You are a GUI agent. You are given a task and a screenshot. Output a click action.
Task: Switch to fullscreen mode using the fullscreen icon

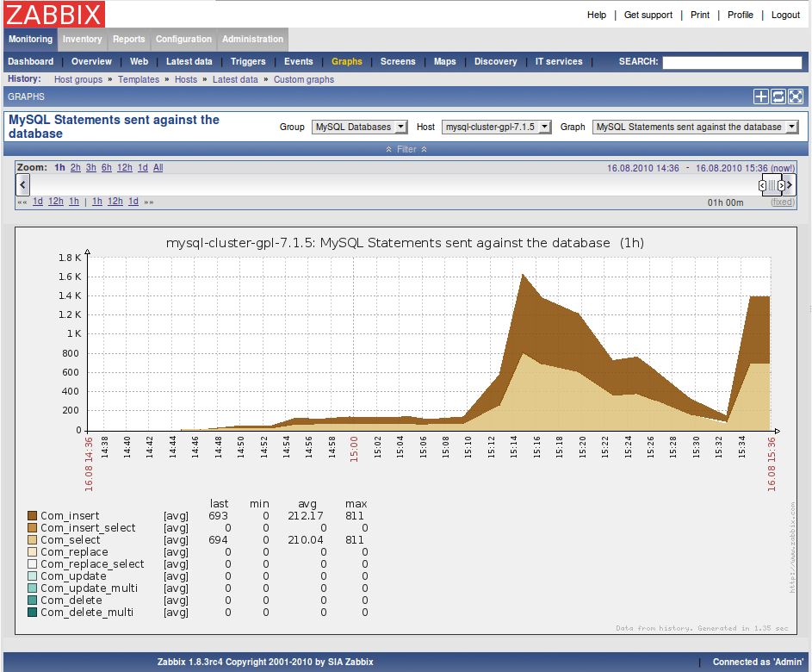click(797, 96)
